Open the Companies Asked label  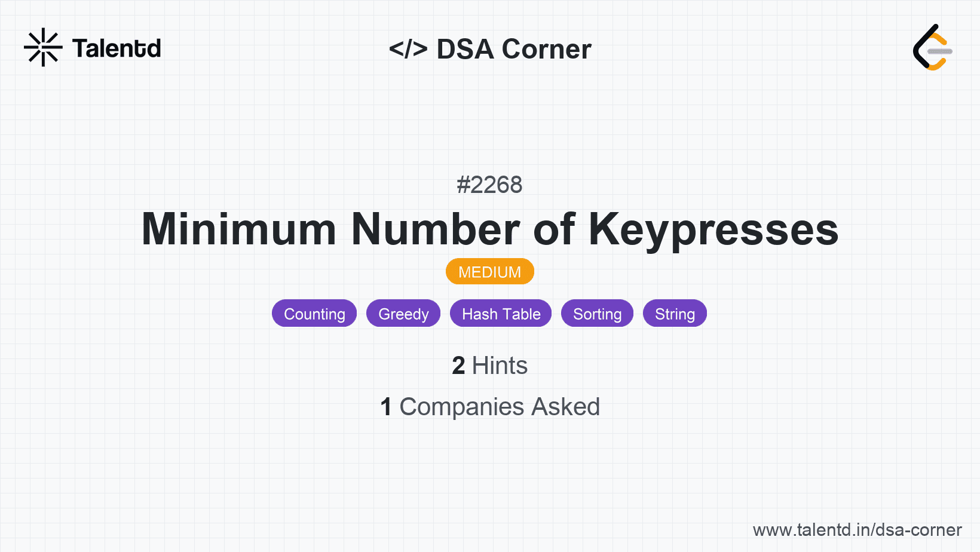coord(500,407)
